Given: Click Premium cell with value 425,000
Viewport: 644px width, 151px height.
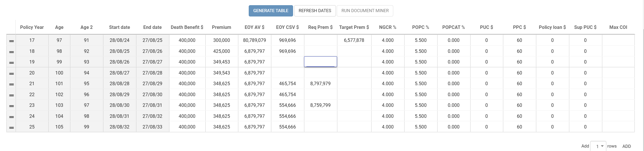Looking at the screenshot, I should (222, 51).
